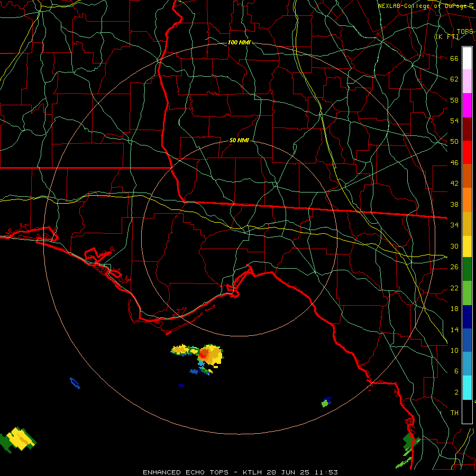Click the "KTLH" station identifier in caption
476x476 pixels.
click(x=252, y=472)
